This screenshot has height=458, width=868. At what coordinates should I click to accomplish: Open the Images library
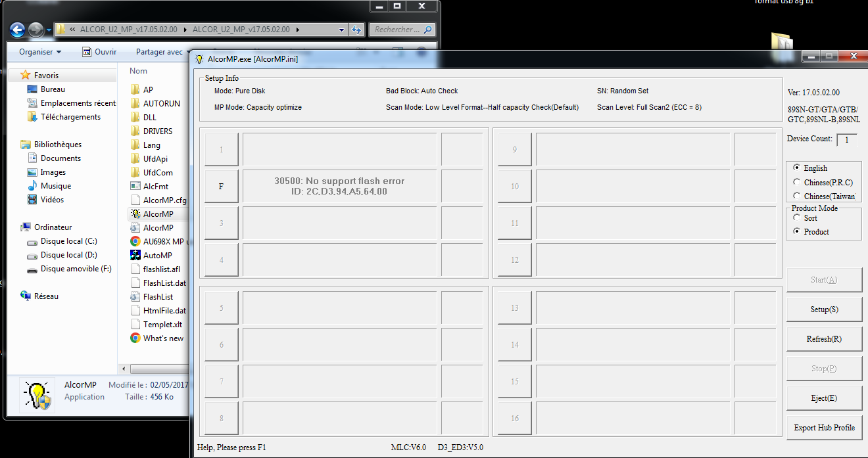coord(47,172)
